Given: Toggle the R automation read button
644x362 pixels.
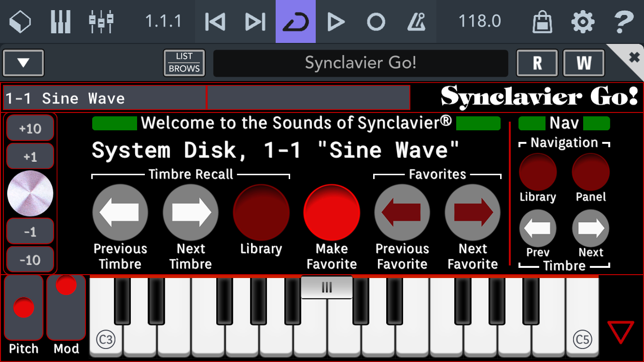Looking at the screenshot, I should click(537, 63).
